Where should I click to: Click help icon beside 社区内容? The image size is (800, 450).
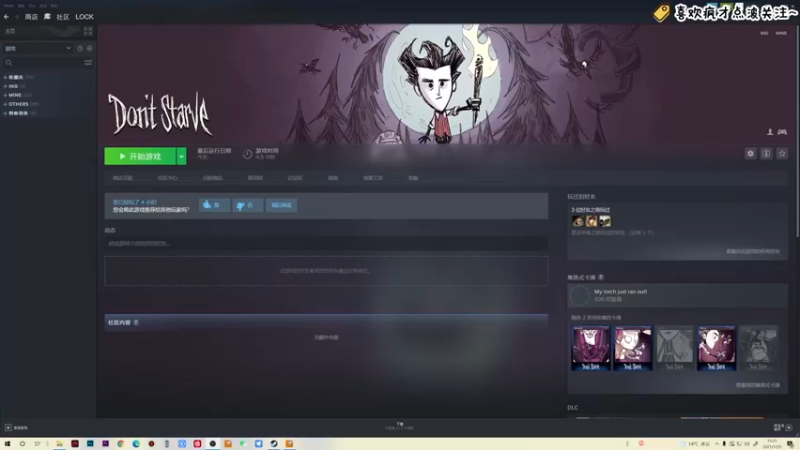pyautogui.click(x=136, y=322)
